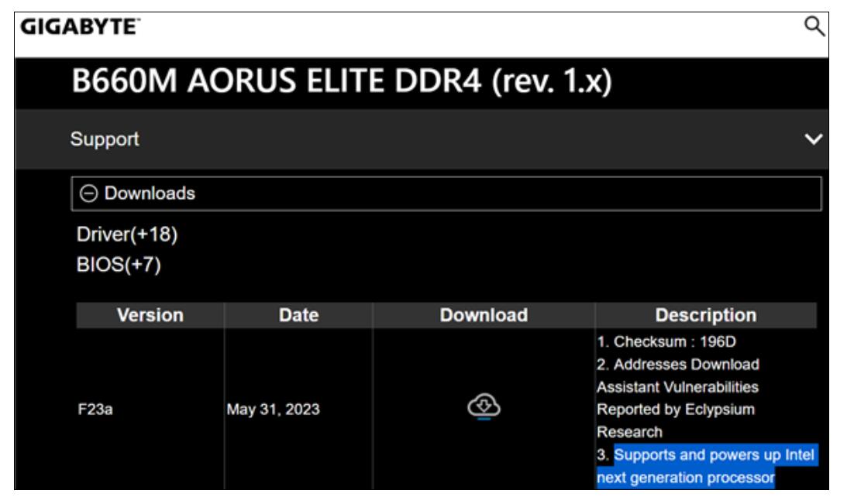
Task: Collapse Downloads using the minus circle icon
Action: (88, 194)
